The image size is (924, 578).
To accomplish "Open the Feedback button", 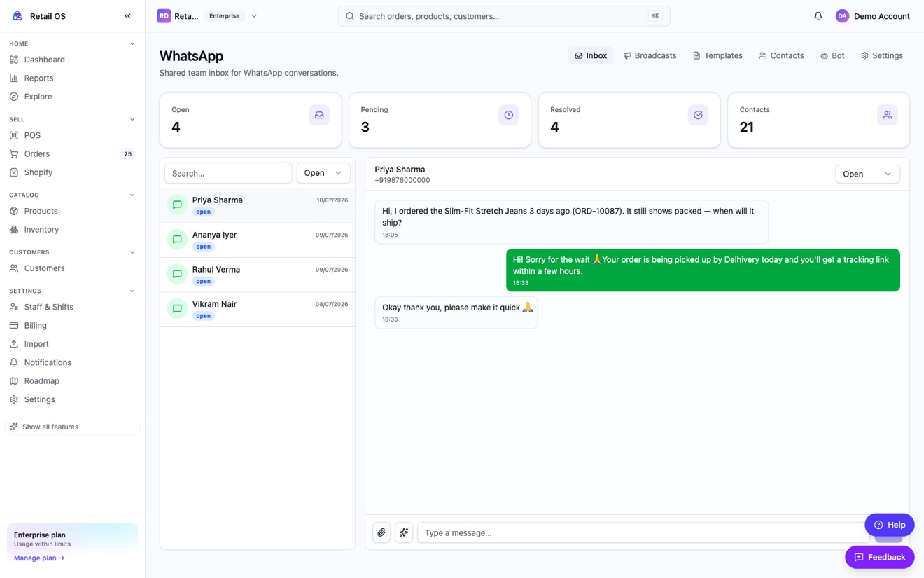I will (880, 557).
